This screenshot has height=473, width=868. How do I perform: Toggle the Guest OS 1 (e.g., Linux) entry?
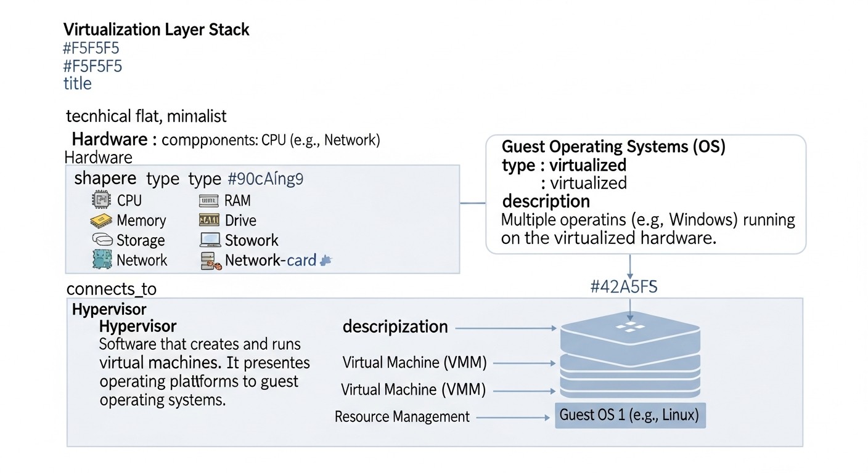point(630,415)
